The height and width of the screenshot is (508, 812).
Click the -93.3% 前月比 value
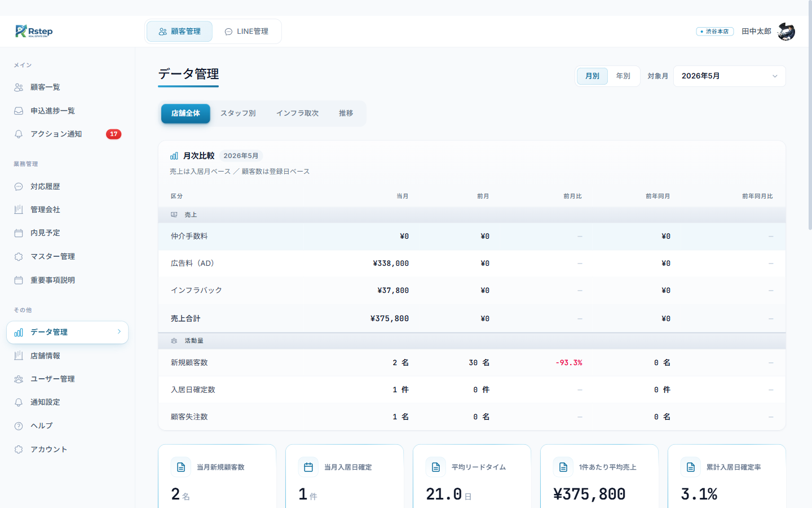click(569, 363)
